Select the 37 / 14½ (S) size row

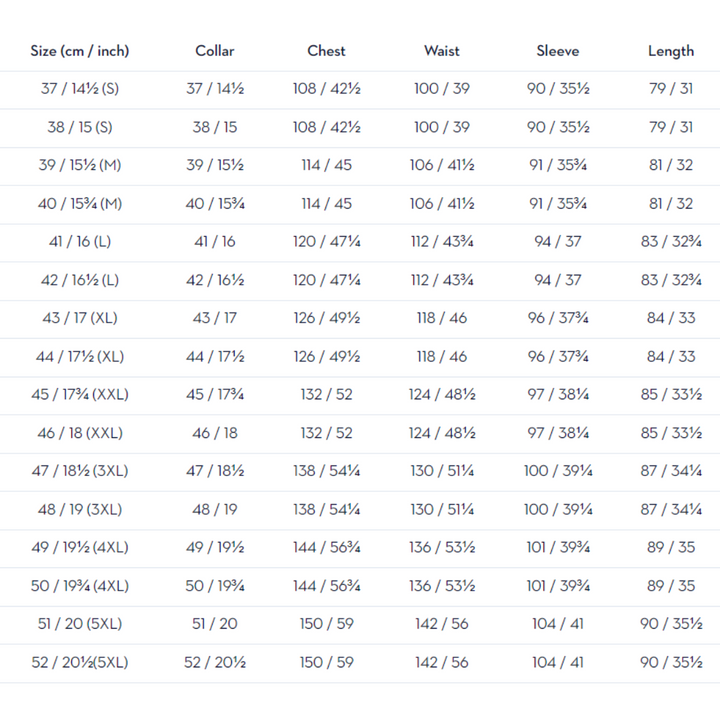tap(80, 89)
